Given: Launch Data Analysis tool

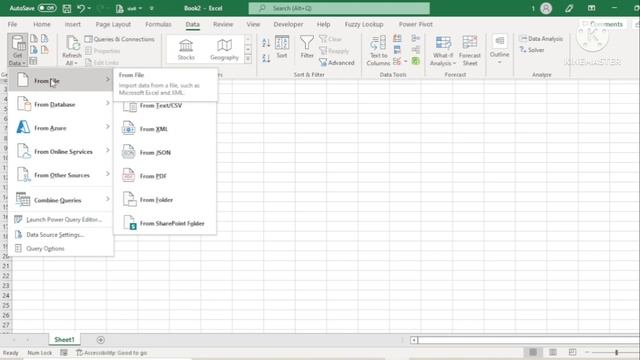Looking at the screenshot, I should pos(541,39).
